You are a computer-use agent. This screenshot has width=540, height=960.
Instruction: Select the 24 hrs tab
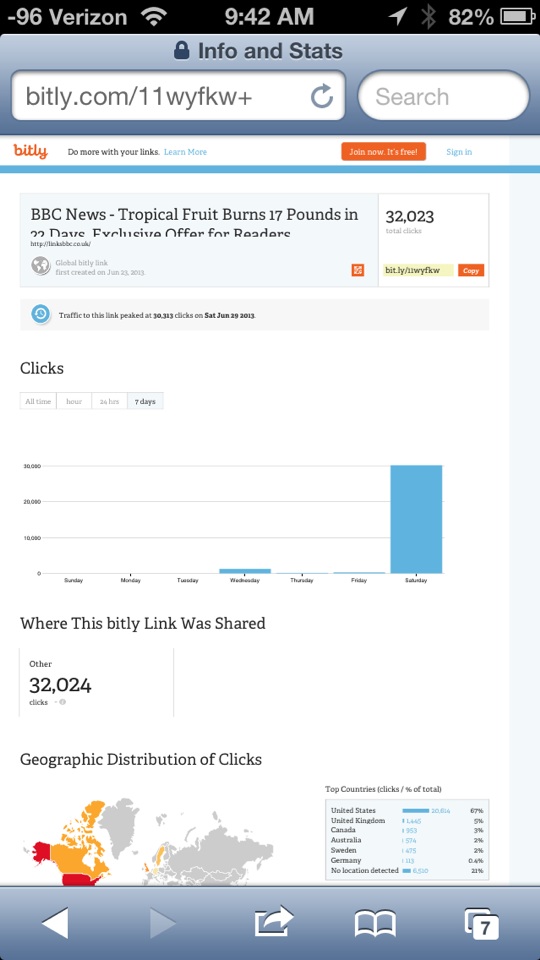(x=110, y=401)
